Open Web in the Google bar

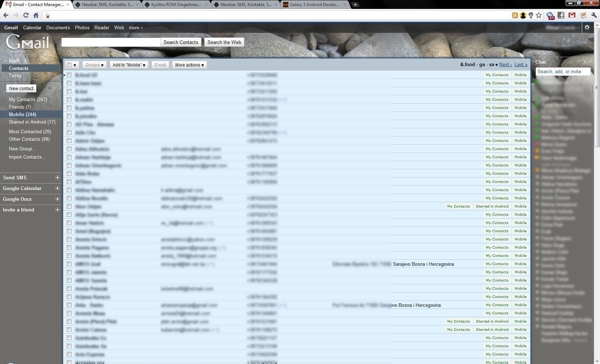coord(119,28)
